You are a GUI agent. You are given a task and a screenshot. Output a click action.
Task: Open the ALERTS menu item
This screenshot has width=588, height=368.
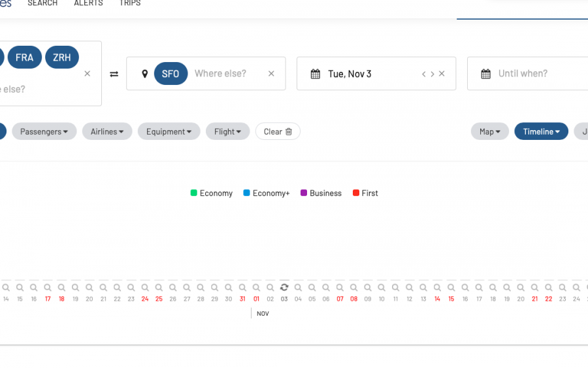tap(88, 3)
